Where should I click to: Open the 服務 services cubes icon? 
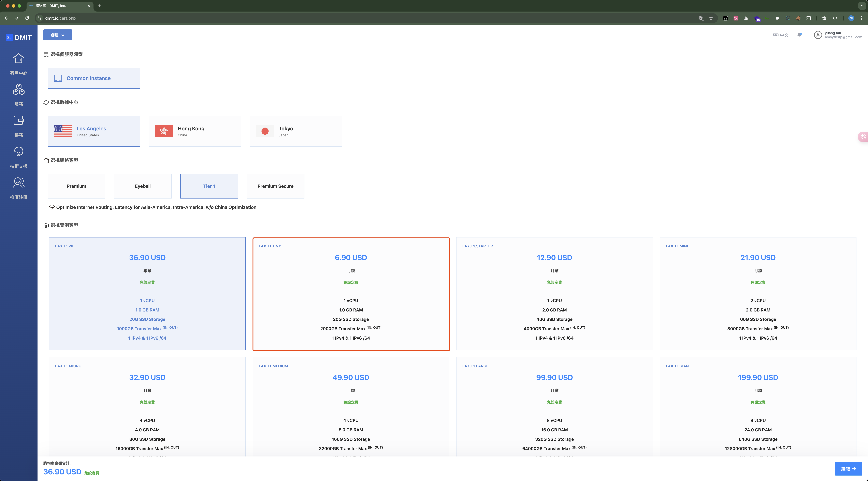18,89
